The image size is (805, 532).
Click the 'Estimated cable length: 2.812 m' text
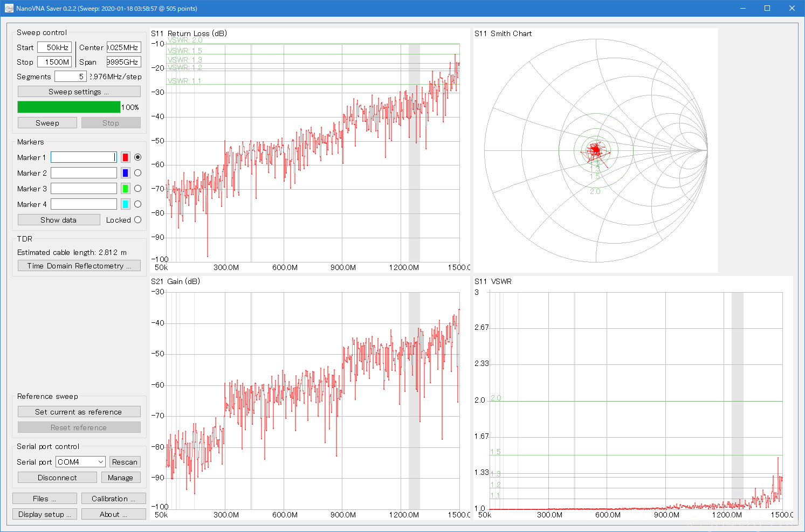pos(72,252)
